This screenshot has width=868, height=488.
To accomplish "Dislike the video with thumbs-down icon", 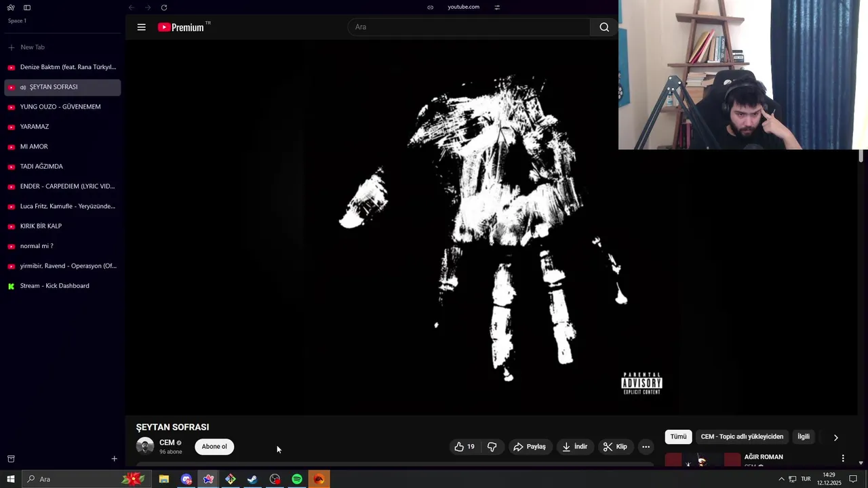I will tap(492, 447).
